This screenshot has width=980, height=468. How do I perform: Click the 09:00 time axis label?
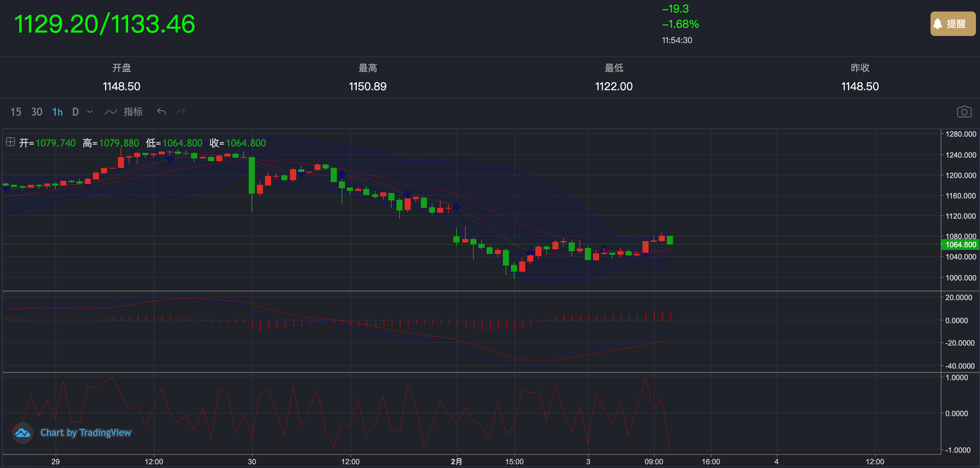(x=653, y=462)
